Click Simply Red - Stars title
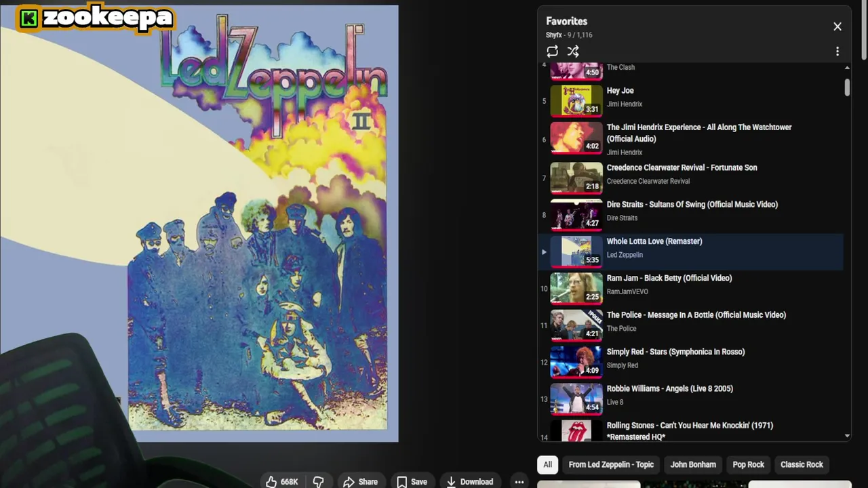 click(x=675, y=352)
